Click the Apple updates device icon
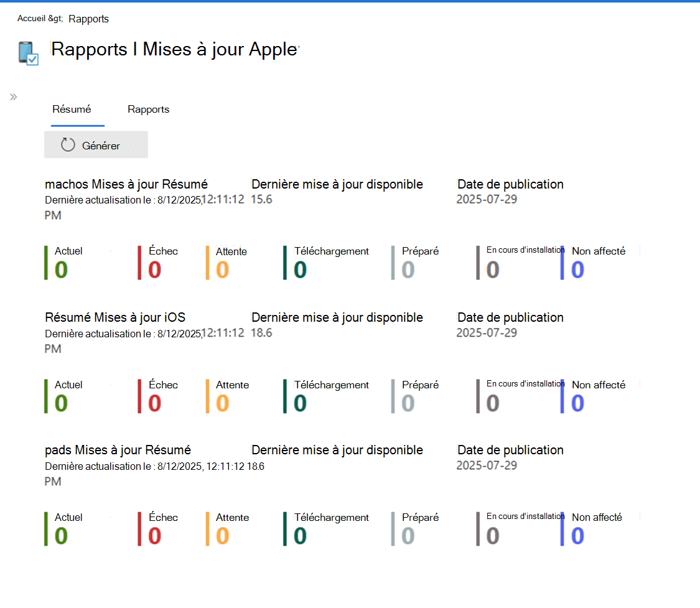Screen dimensions: 700x608 tap(27, 54)
